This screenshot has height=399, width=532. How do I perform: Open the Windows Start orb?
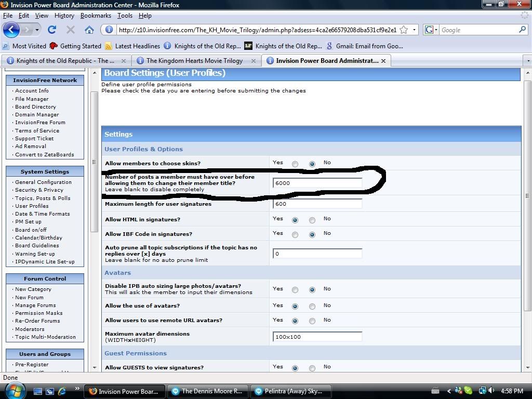click(x=14, y=390)
